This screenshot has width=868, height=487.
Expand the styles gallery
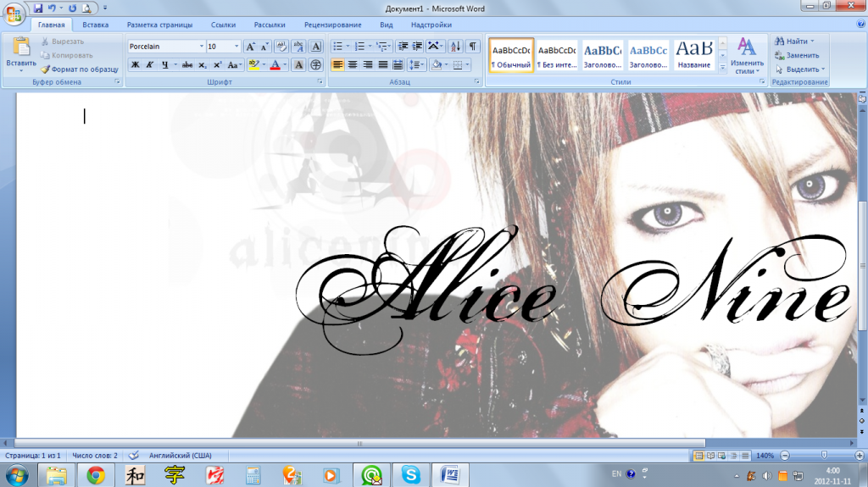(x=722, y=67)
